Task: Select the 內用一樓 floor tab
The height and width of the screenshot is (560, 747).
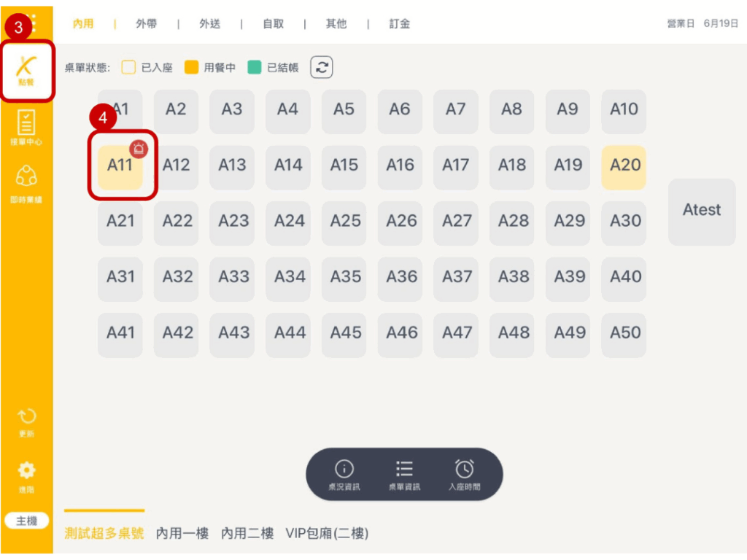Action: [182, 534]
